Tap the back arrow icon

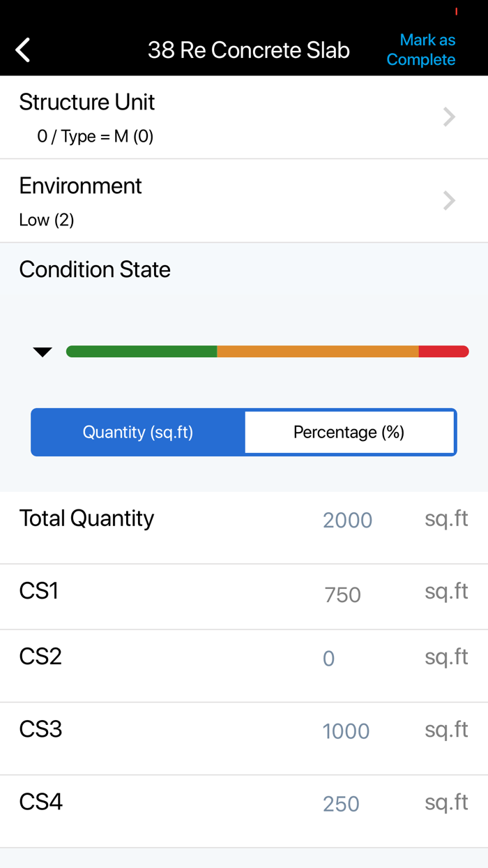click(23, 50)
